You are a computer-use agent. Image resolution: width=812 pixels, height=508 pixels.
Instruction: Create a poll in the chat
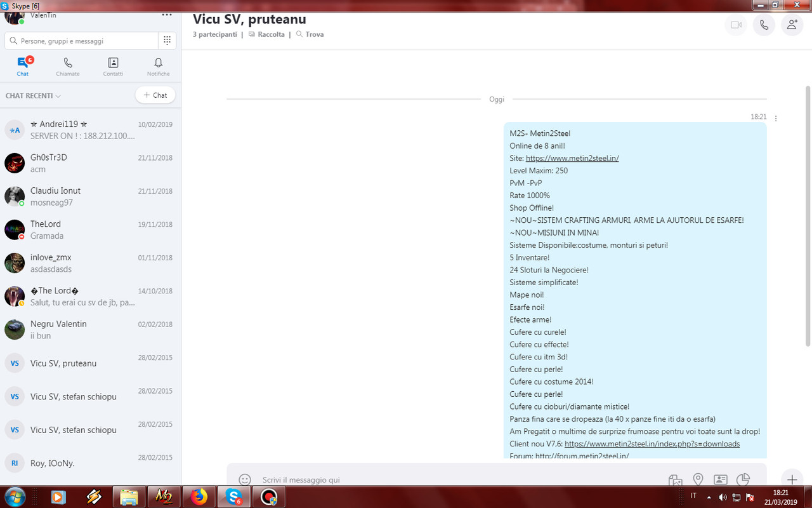[743, 480]
